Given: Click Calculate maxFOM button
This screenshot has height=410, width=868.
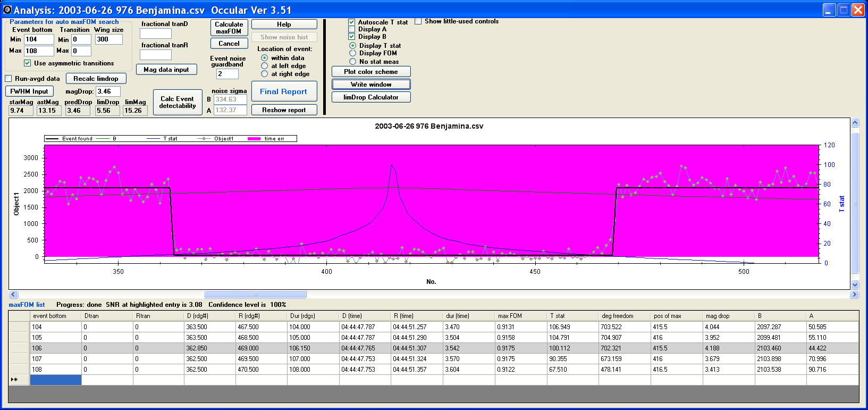Looking at the screenshot, I should click(229, 28).
